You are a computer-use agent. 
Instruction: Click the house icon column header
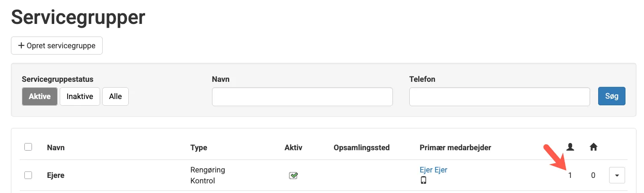point(593,147)
